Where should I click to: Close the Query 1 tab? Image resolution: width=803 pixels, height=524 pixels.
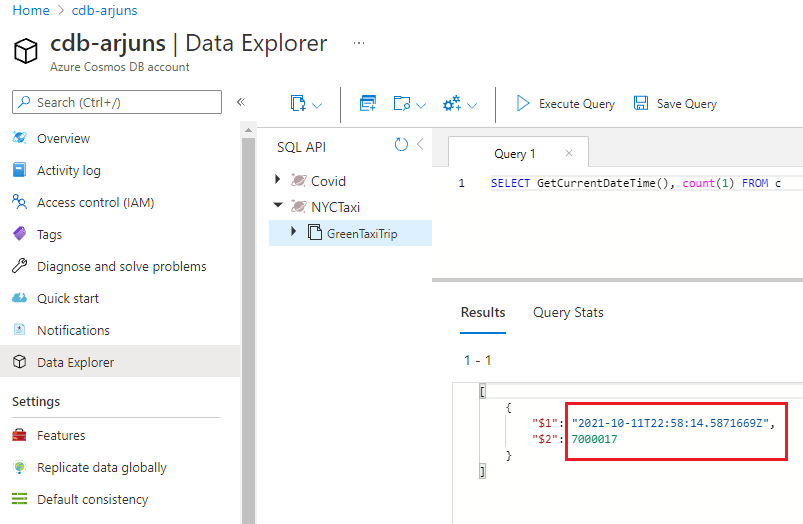(x=569, y=153)
